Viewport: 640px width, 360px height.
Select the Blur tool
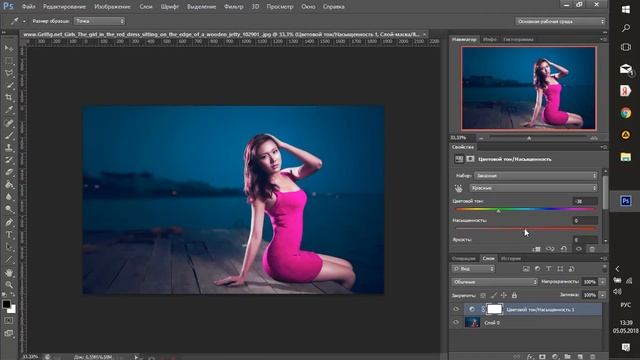(9, 197)
